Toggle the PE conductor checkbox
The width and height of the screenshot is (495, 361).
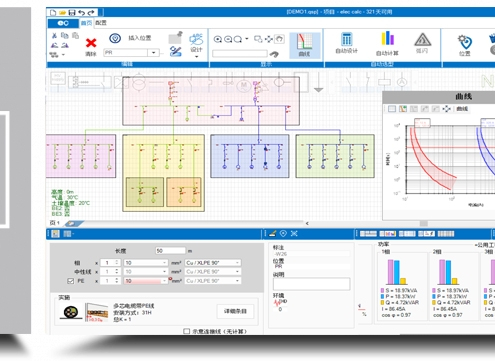coord(70,281)
